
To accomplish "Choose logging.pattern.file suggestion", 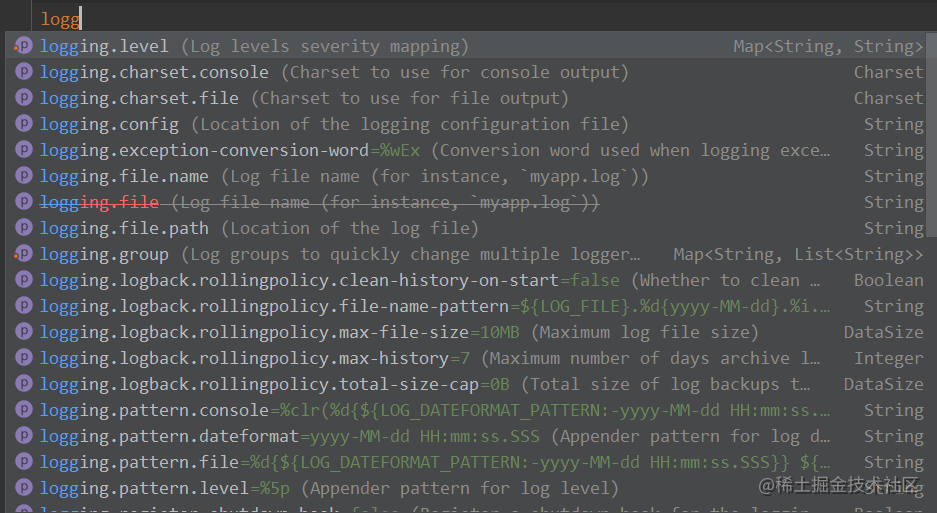I will tap(466, 462).
